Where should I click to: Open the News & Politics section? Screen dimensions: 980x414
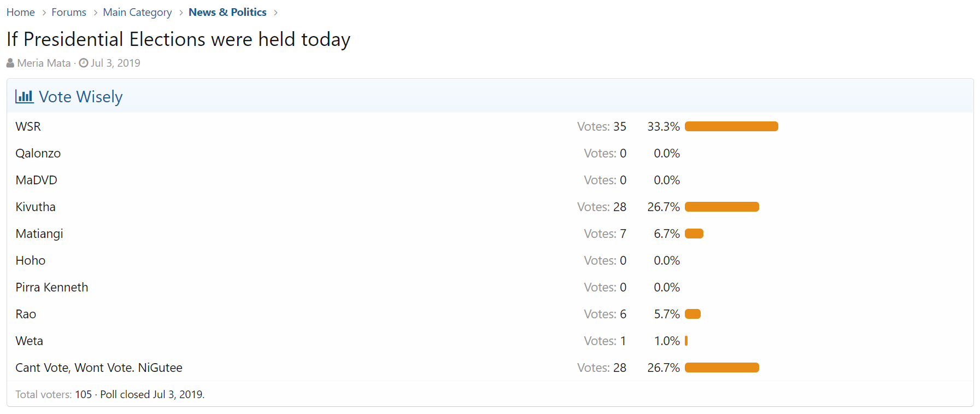tap(227, 12)
